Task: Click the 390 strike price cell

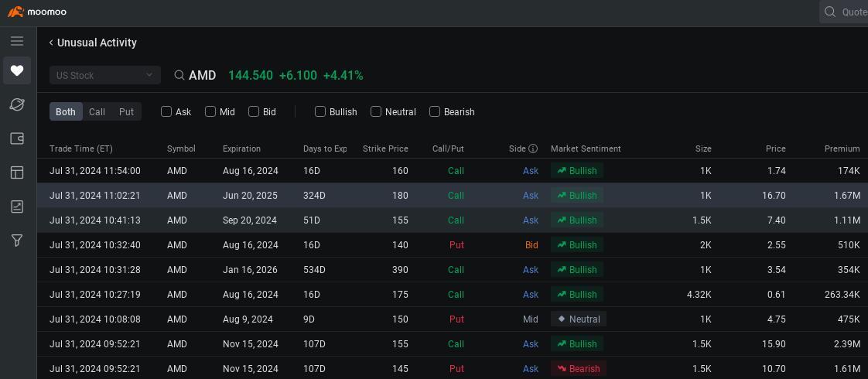Action: [x=400, y=270]
